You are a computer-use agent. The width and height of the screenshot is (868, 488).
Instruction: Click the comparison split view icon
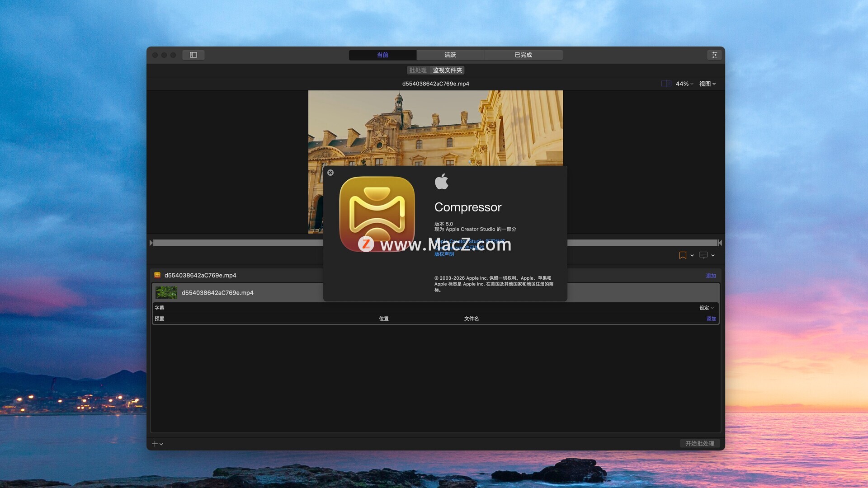[x=666, y=84]
